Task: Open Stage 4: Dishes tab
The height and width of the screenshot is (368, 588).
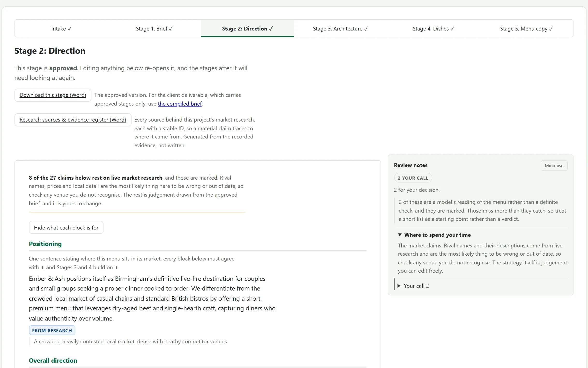Action: point(433,29)
